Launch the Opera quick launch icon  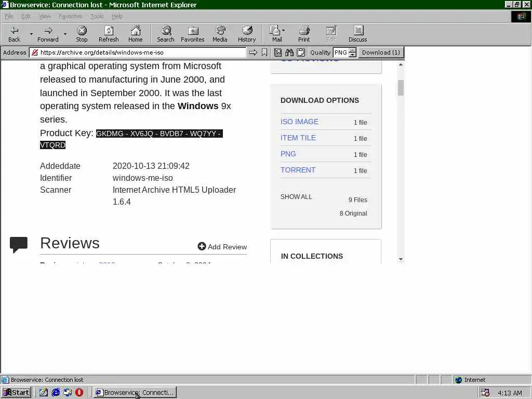click(79, 392)
